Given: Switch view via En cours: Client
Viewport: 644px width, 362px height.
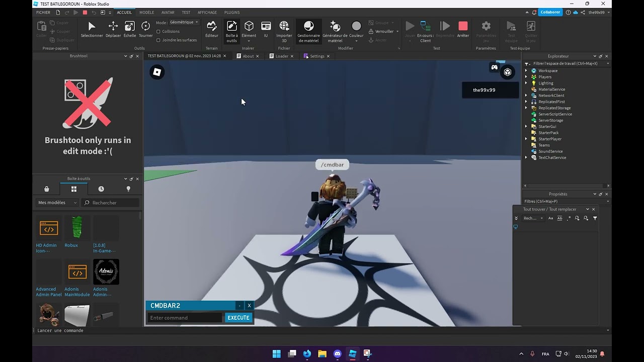Looking at the screenshot, I should (425, 31).
